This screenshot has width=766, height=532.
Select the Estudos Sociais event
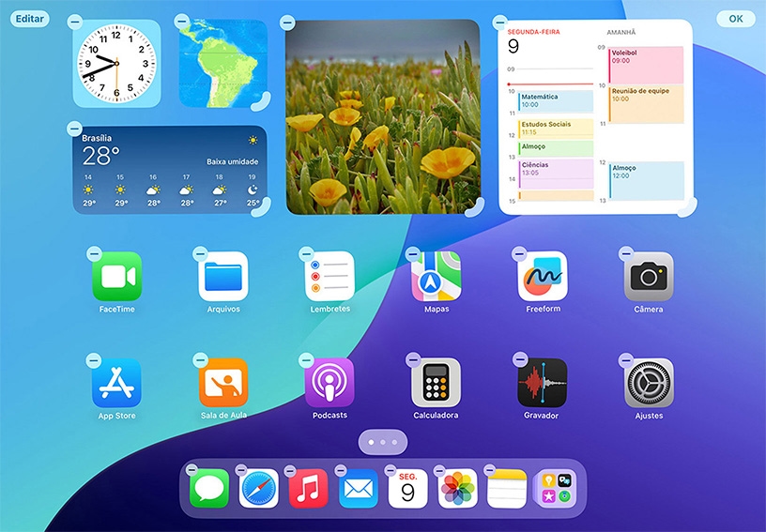(556, 129)
